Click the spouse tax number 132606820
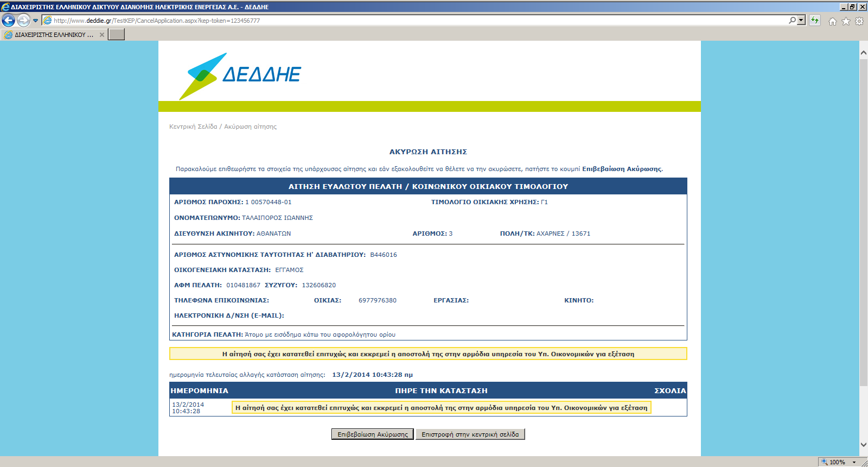The height and width of the screenshot is (467, 868). tap(319, 285)
